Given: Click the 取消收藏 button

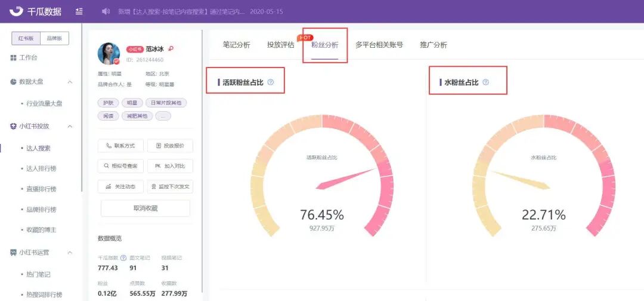Looking at the screenshot, I should 145,208.
